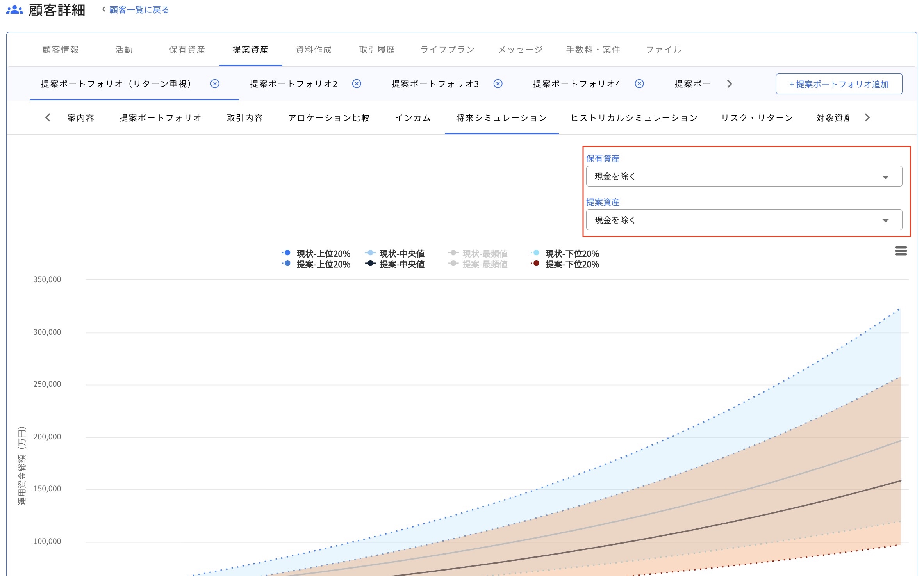
Task: Close the 提案ポートフォリオ4 tab
Action: (x=639, y=84)
